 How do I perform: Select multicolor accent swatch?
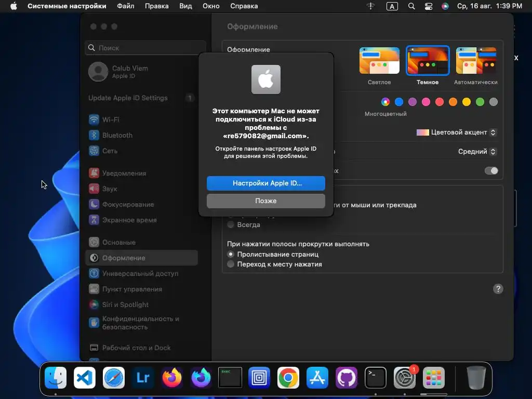point(385,102)
